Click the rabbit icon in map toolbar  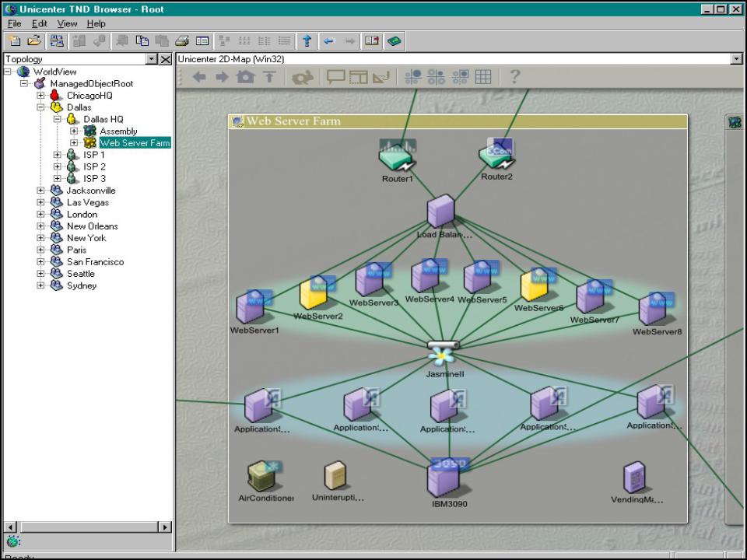pyautogui.click(x=303, y=77)
